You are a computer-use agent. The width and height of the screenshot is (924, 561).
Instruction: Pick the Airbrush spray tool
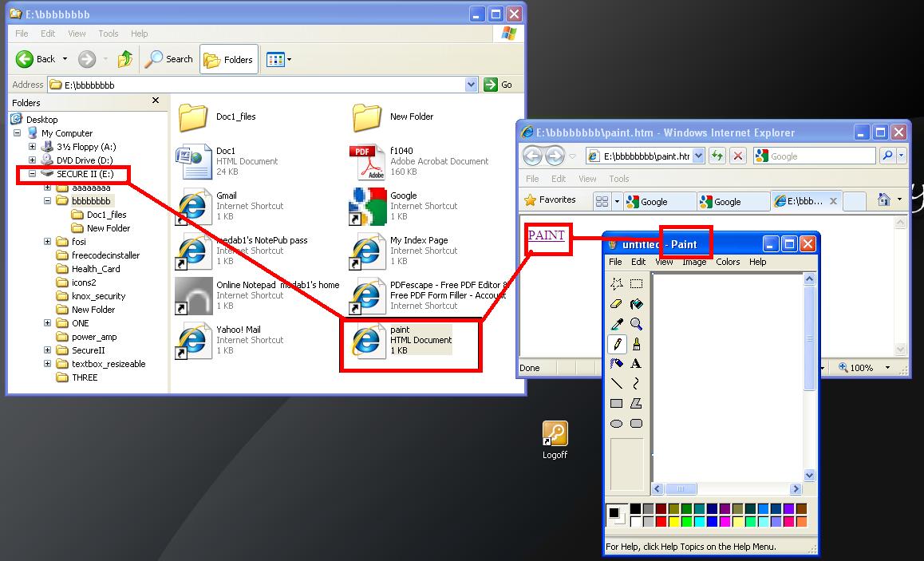[x=616, y=364]
